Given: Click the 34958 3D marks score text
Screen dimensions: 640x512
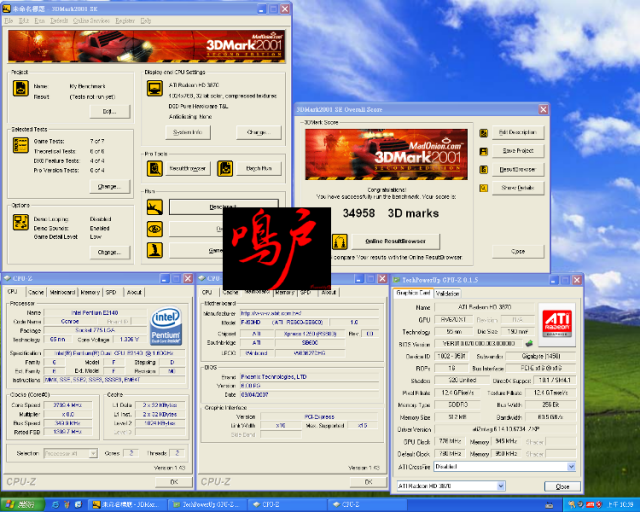Looking at the screenshot, I should (x=391, y=213).
